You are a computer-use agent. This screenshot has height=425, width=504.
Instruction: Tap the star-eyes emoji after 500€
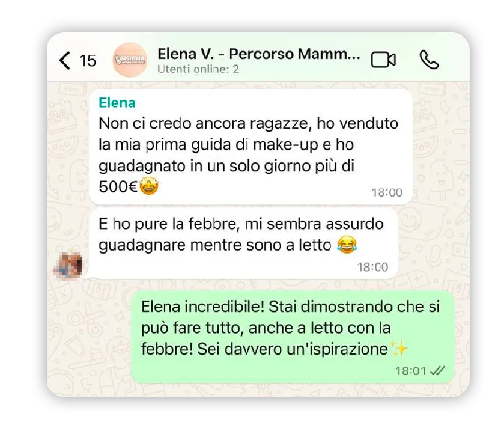(149, 186)
